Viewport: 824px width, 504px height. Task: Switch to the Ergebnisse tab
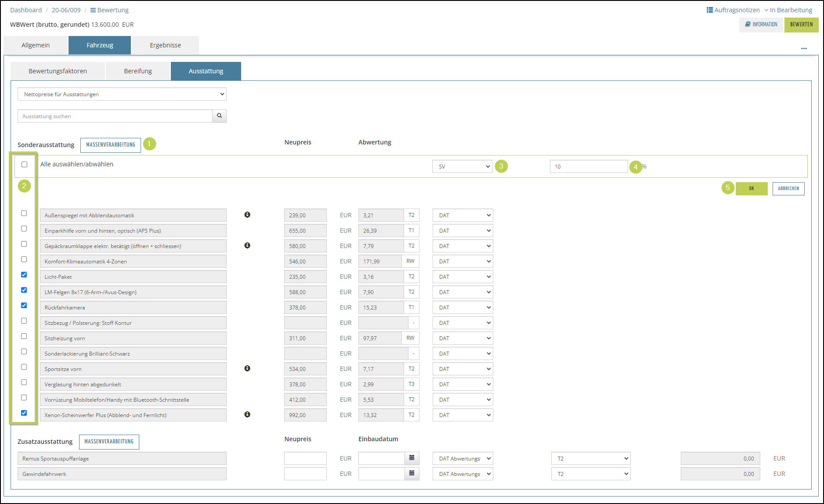[165, 45]
